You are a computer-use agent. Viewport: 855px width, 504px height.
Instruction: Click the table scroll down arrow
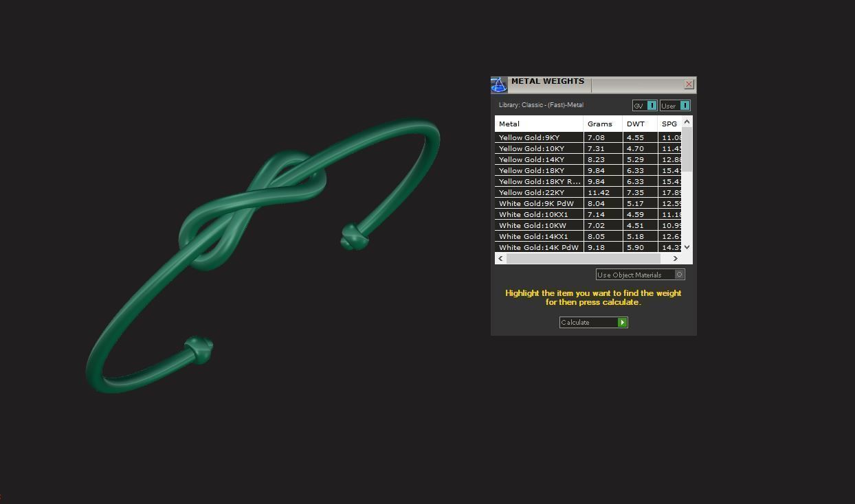[687, 247]
